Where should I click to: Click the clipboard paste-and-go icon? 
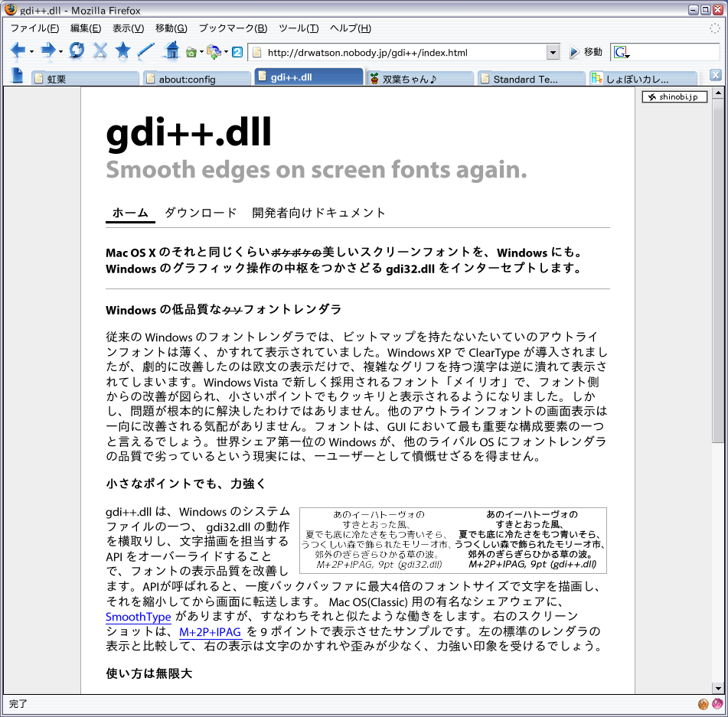click(x=214, y=52)
